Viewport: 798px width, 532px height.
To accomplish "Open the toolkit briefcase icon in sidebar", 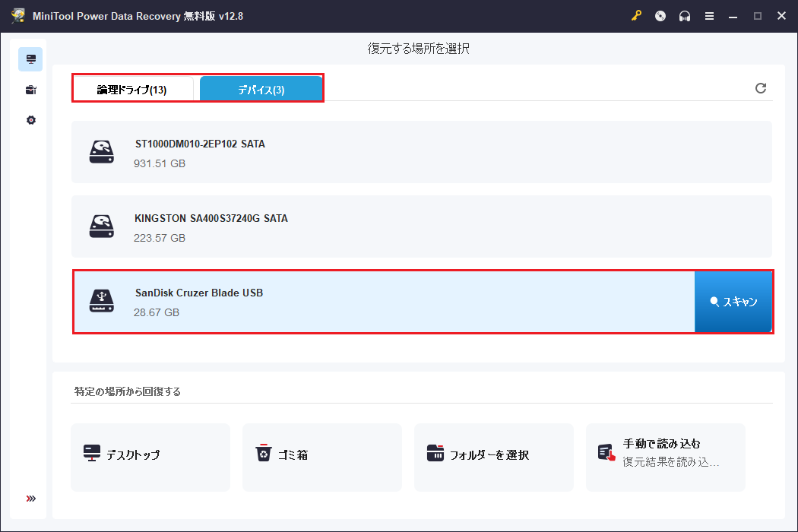I will point(30,89).
